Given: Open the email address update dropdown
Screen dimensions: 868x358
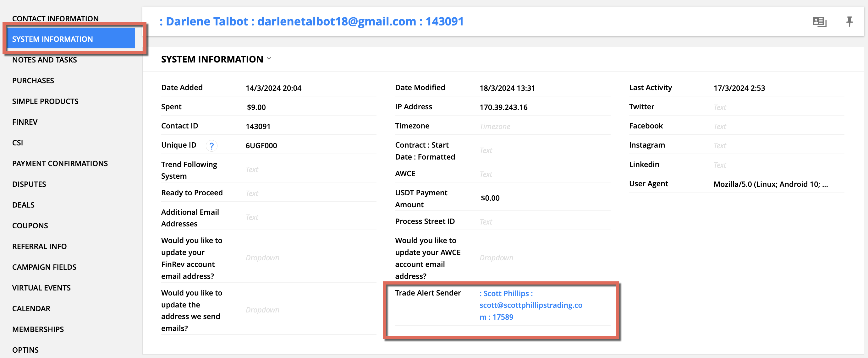Looking at the screenshot, I should (262, 310).
